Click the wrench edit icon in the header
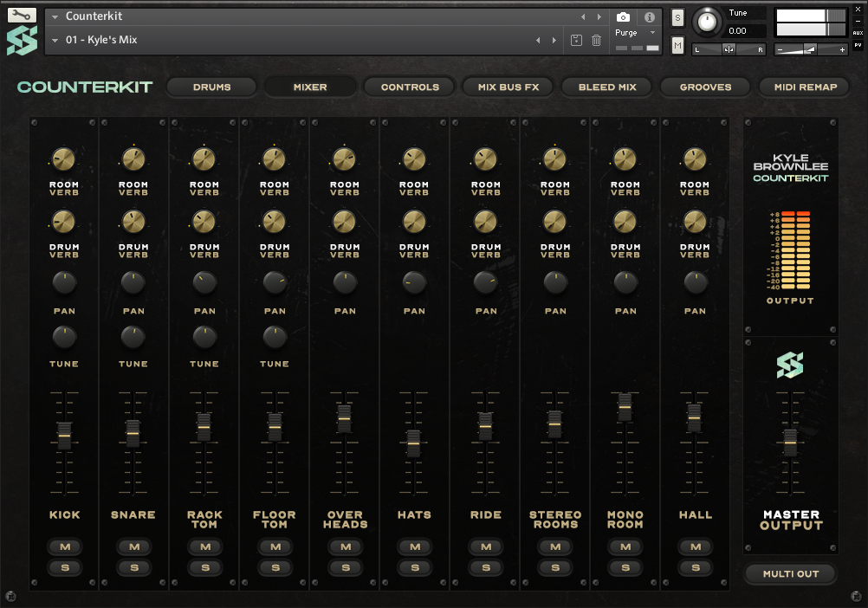This screenshot has width=868, height=608. 21,15
